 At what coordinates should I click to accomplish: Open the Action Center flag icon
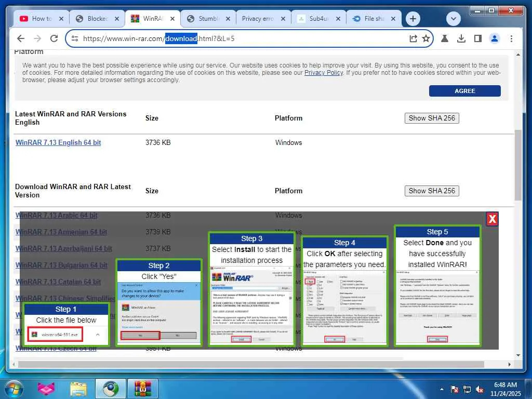454,389
